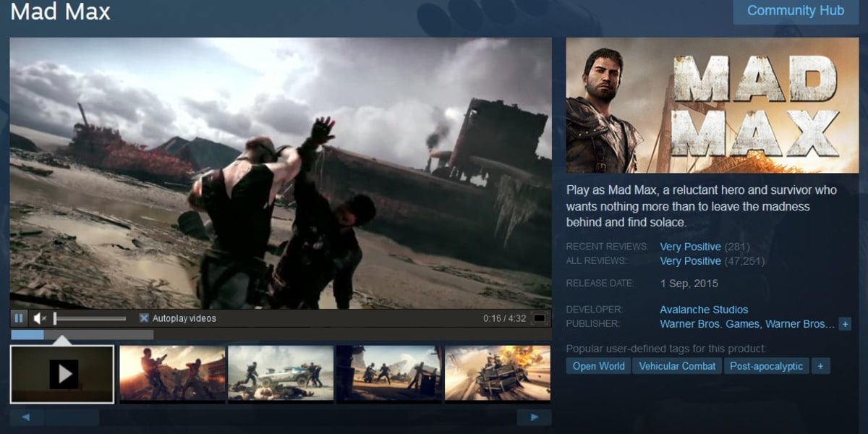The width and height of the screenshot is (868, 434).
Task: Adjust the video volume slider
Action: (x=90, y=318)
